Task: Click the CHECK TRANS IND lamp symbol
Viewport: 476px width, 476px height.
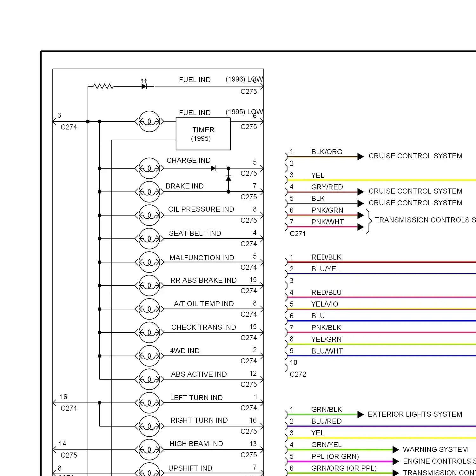Action: coord(149,333)
